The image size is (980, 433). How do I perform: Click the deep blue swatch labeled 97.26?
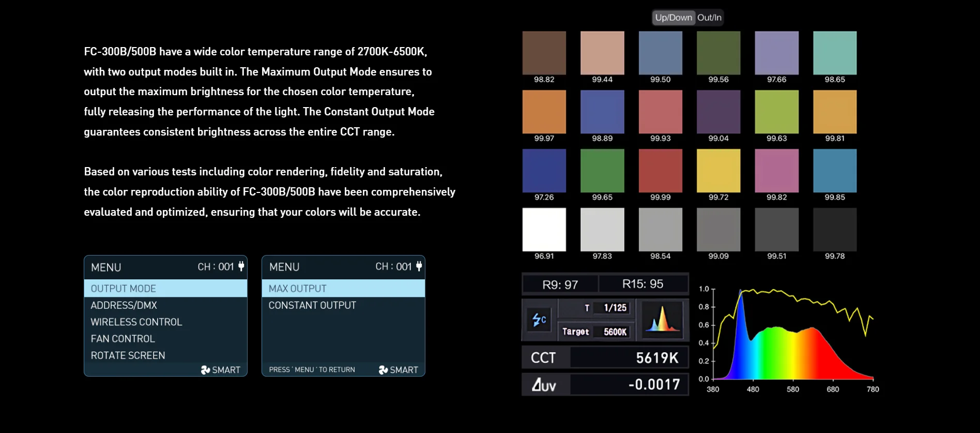click(544, 171)
